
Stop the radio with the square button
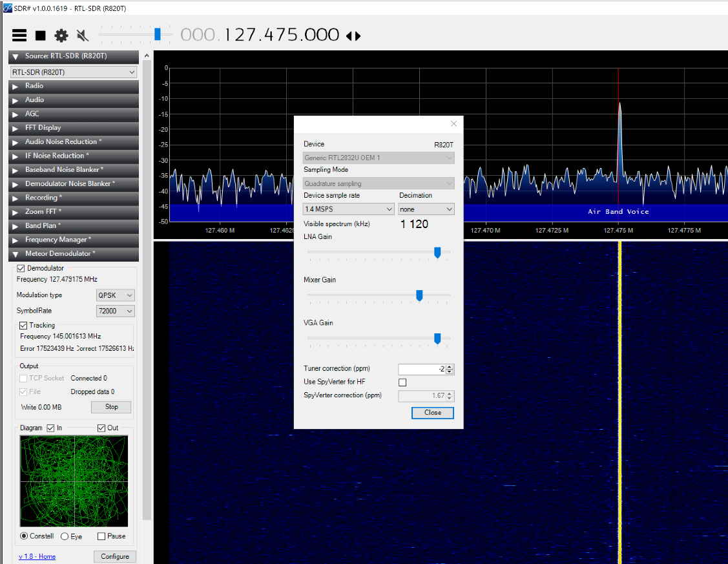pyautogui.click(x=41, y=36)
